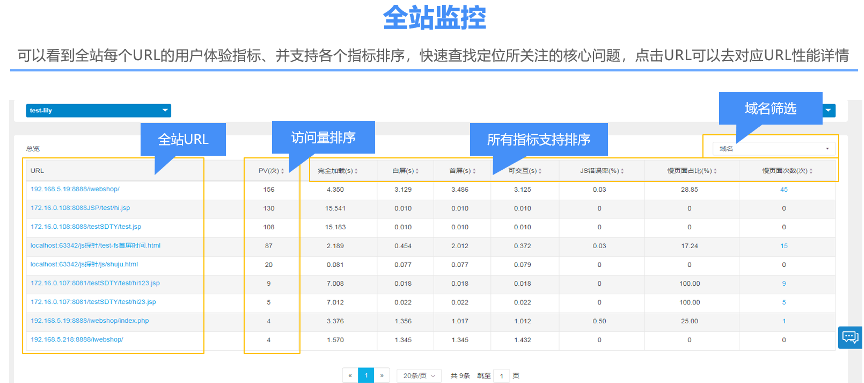This screenshot has height=383, width=864.
Task: Click PV value 156
Action: (x=269, y=189)
